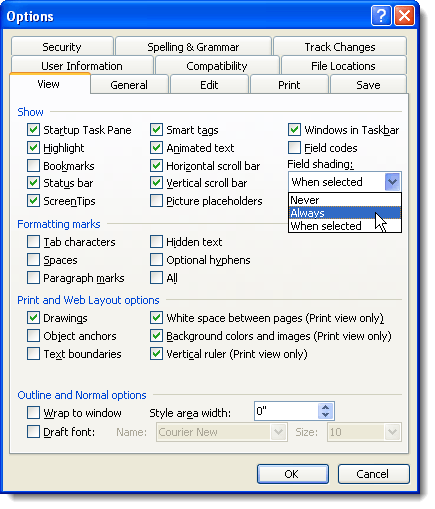
Task: Enable Picture placeholders
Action: point(156,201)
